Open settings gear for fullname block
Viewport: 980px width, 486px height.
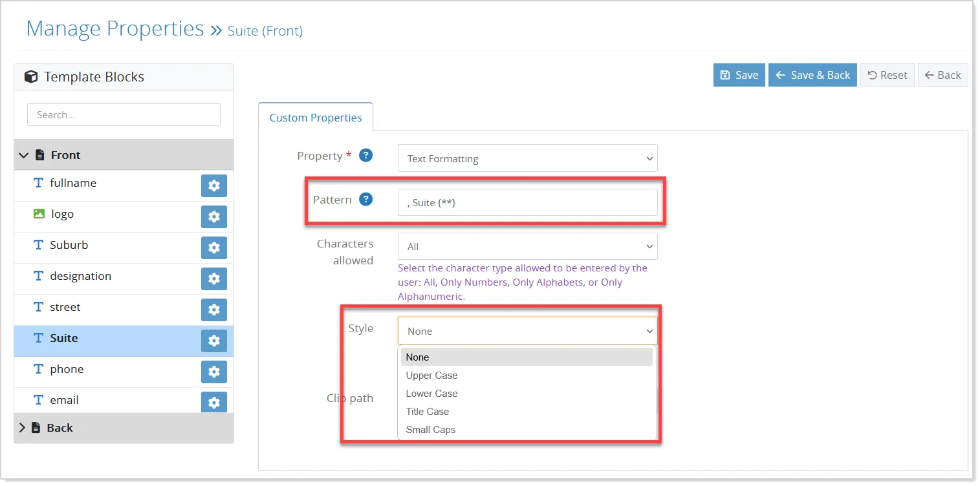pyautogui.click(x=214, y=186)
